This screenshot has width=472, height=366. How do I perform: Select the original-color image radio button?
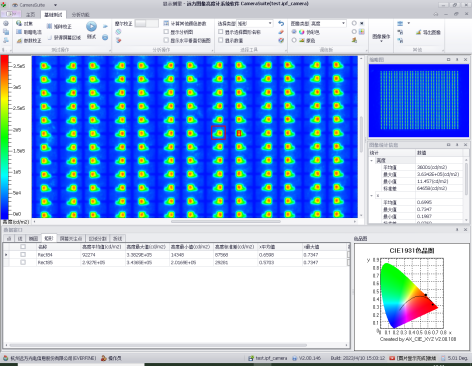click(294, 40)
